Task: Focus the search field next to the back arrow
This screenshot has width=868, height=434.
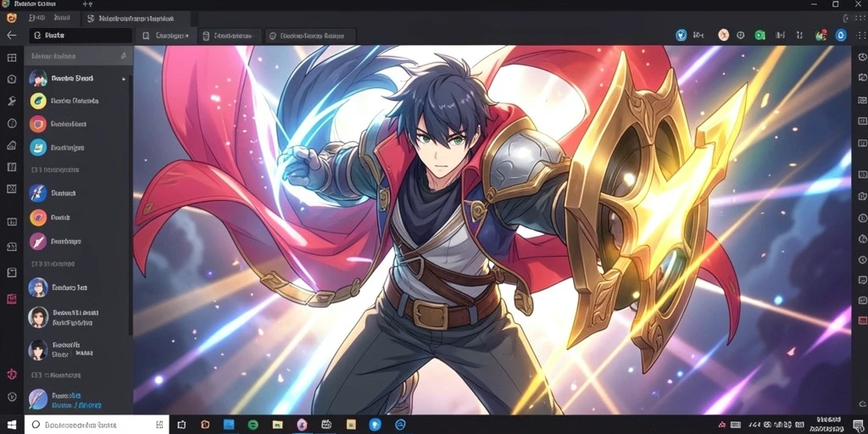Action: coord(81,36)
